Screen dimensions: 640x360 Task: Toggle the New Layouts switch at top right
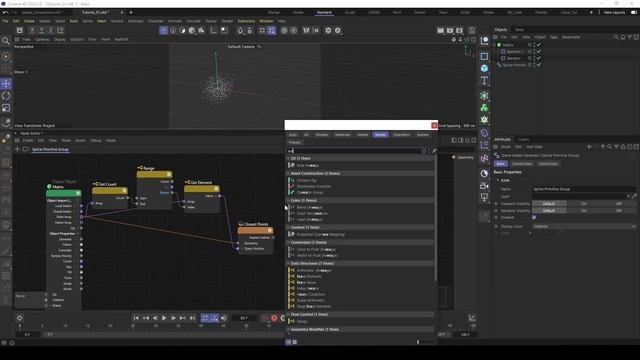[x=634, y=13]
